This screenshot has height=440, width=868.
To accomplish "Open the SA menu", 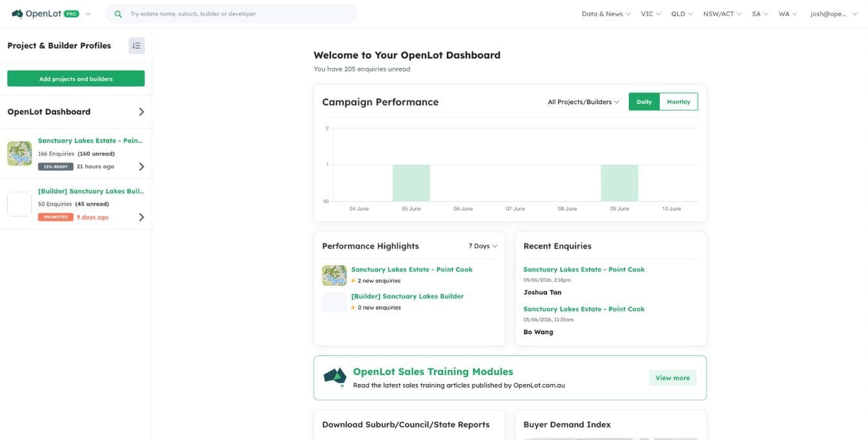I will [x=760, y=13].
